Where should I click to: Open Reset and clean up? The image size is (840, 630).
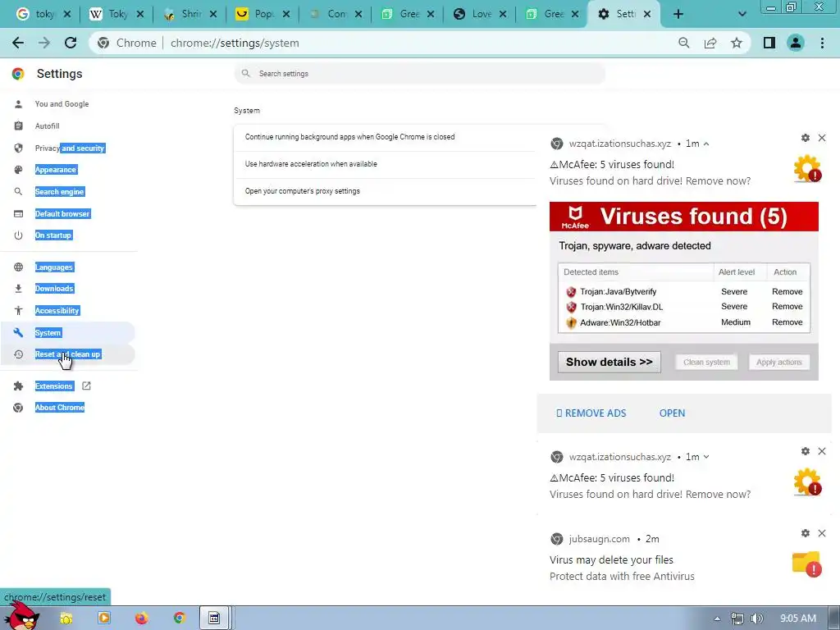[67, 354]
